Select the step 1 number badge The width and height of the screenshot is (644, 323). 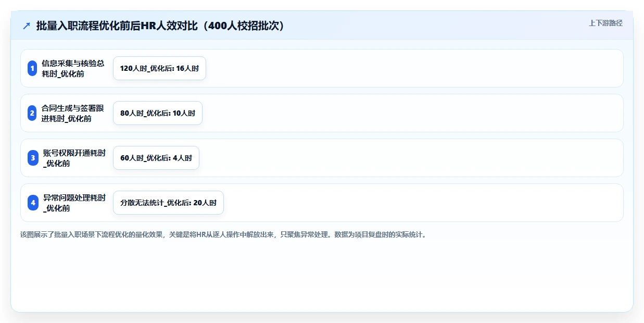[33, 68]
